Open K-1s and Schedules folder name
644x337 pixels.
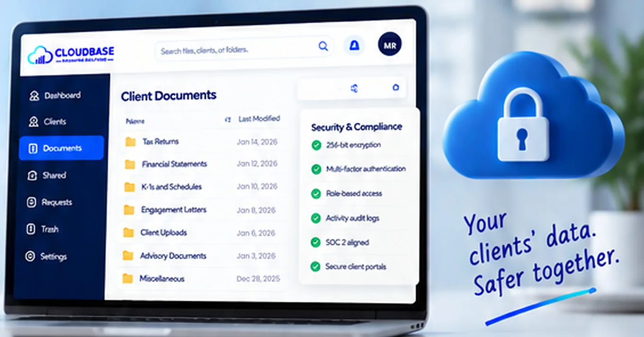pyautogui.click(x=172, y=187)
